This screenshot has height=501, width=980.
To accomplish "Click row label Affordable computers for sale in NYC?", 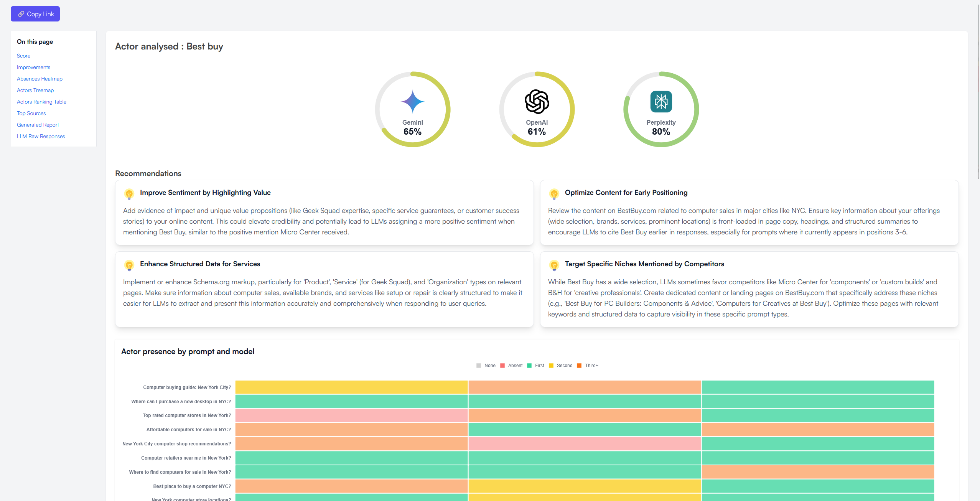I will point(189,430).
